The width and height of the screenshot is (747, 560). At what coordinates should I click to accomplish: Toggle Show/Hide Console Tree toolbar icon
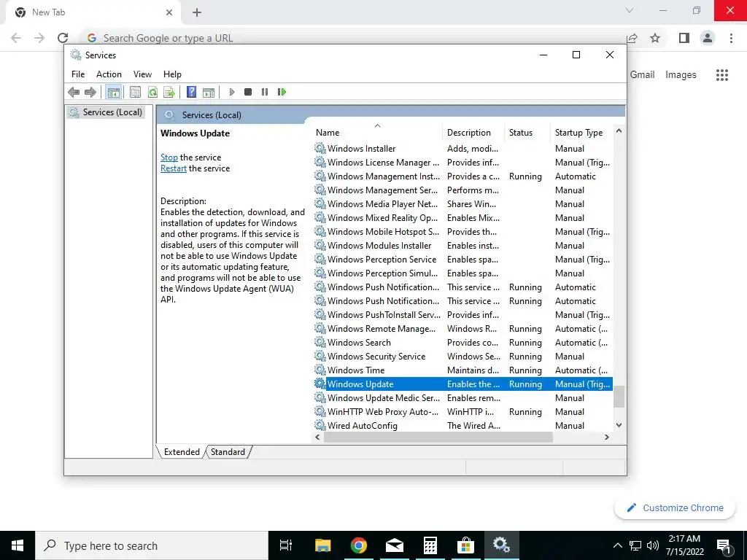click(x=113, y=92)
